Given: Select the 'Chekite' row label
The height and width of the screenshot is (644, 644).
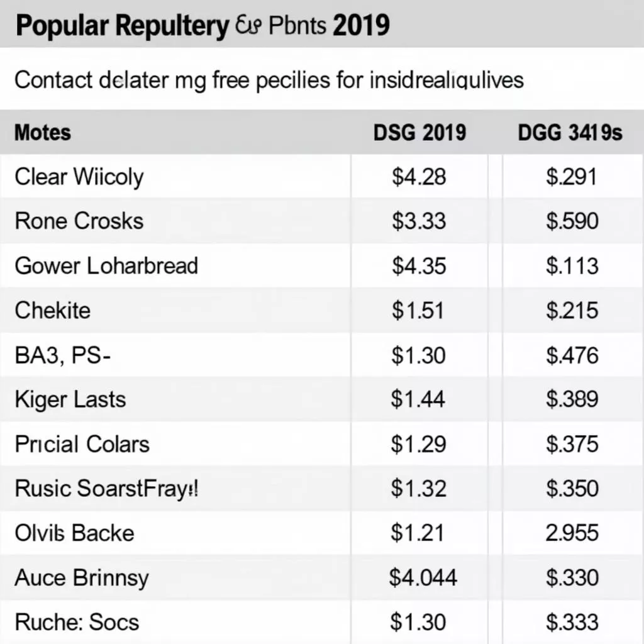Looking at the screenshot, I should coord(53,310).
